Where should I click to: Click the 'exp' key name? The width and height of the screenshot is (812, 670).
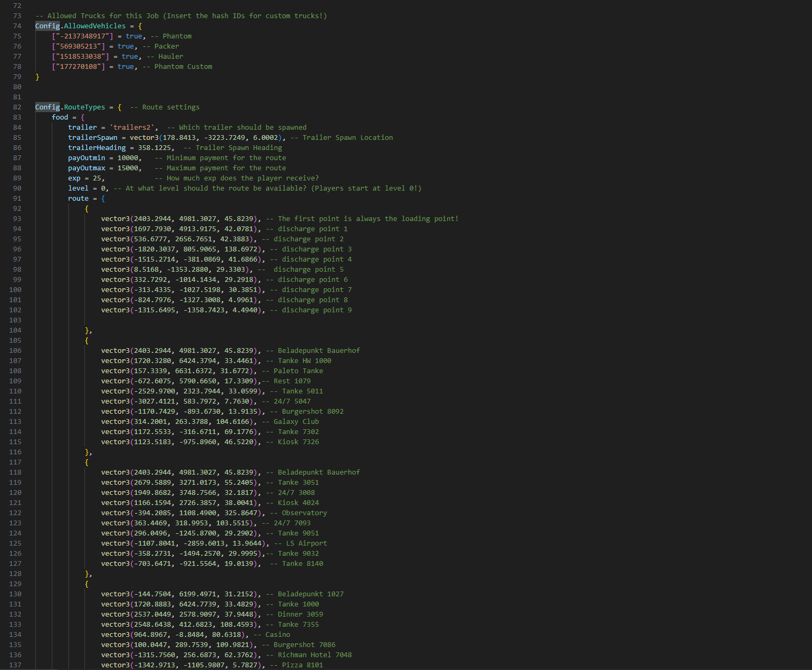[x=74, y=178]
